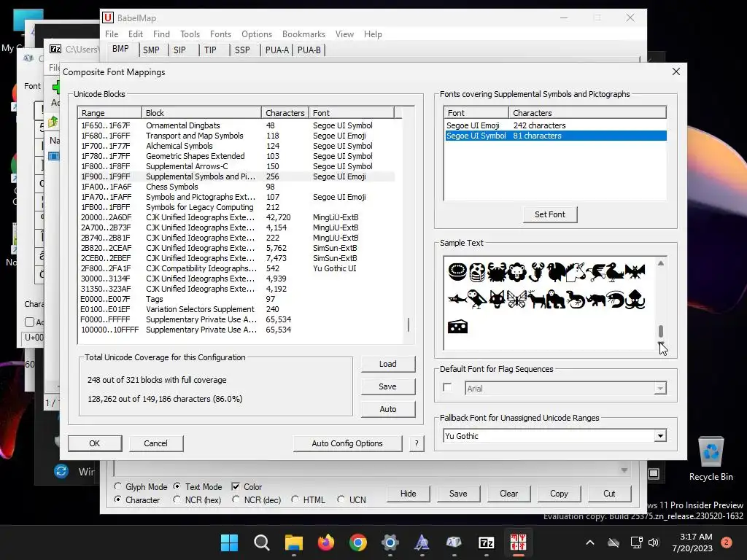
Task: Enable Default Font for Flag Sequences checkbox
Action: coord(447,387)
